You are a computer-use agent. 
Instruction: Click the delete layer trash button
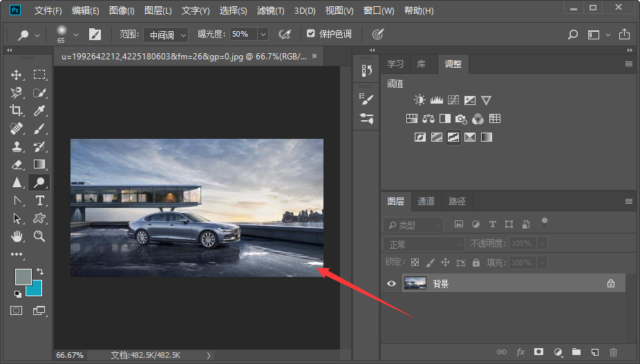click(x=613, y=352)
